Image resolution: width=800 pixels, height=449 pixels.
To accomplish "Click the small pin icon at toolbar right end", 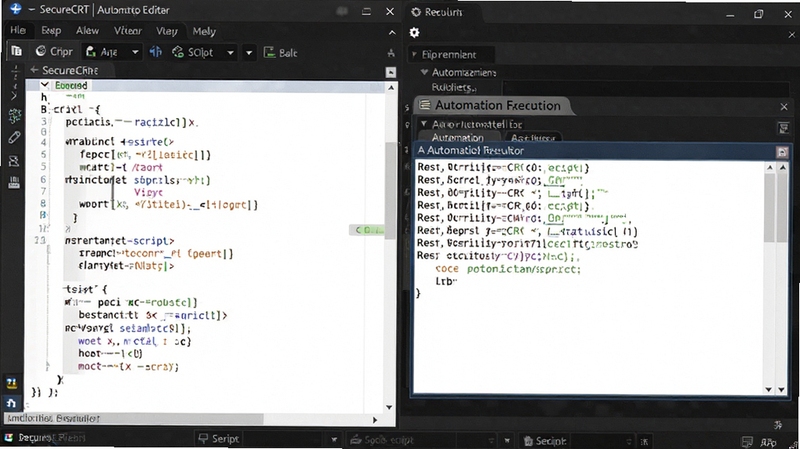I will pyautogui.click(x=391, y=53).
